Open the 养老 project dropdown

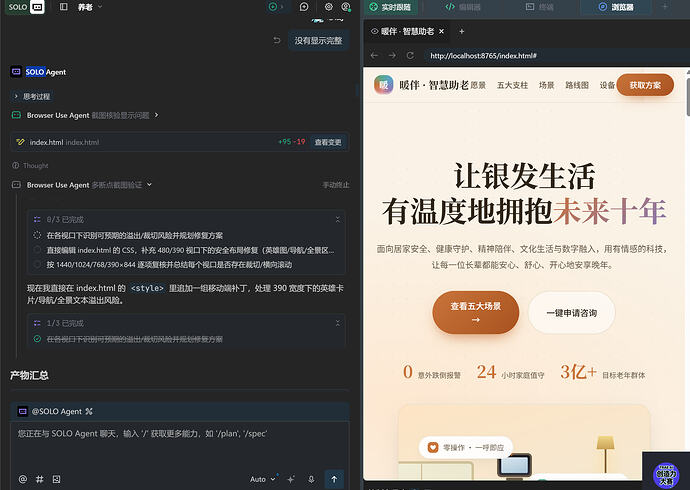(x=90, y=7)
